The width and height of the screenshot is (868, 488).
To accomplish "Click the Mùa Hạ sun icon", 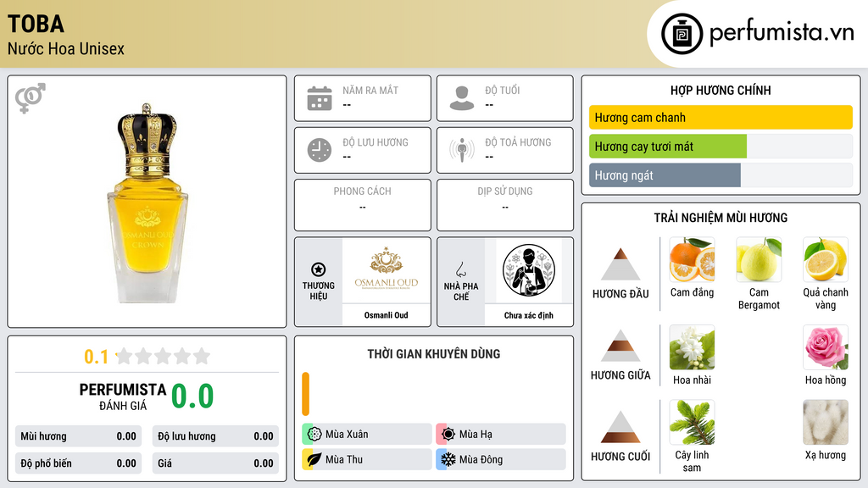I will pyautogui.click(x=448, y=434).
